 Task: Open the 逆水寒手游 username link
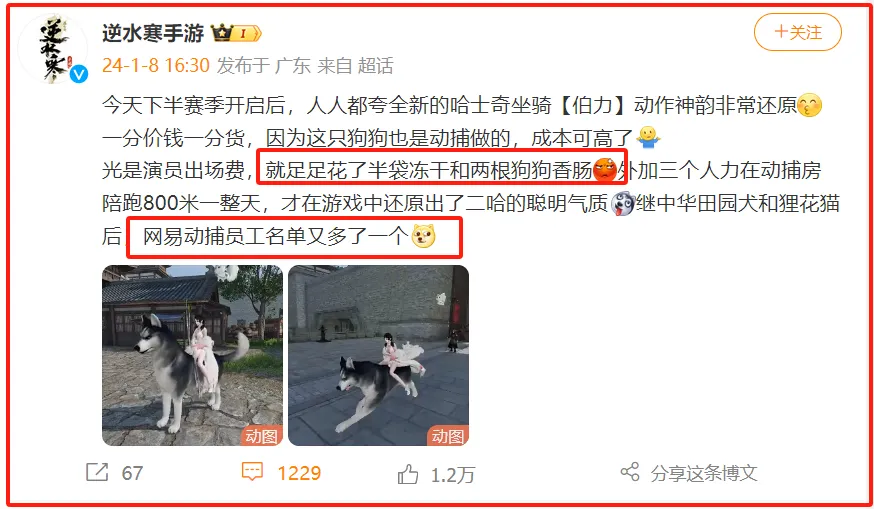coord(153,33)
